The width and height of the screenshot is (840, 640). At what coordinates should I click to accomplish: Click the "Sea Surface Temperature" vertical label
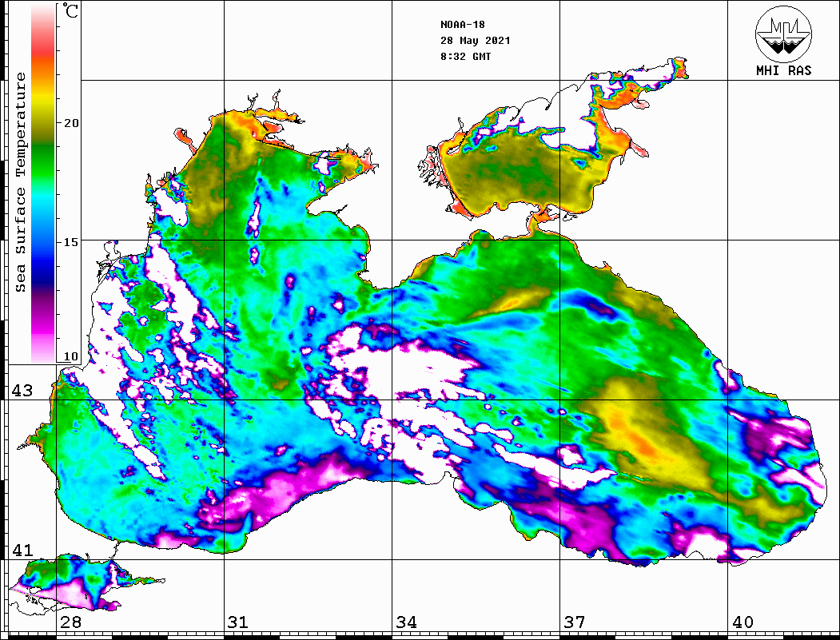(x=21, y=182)
